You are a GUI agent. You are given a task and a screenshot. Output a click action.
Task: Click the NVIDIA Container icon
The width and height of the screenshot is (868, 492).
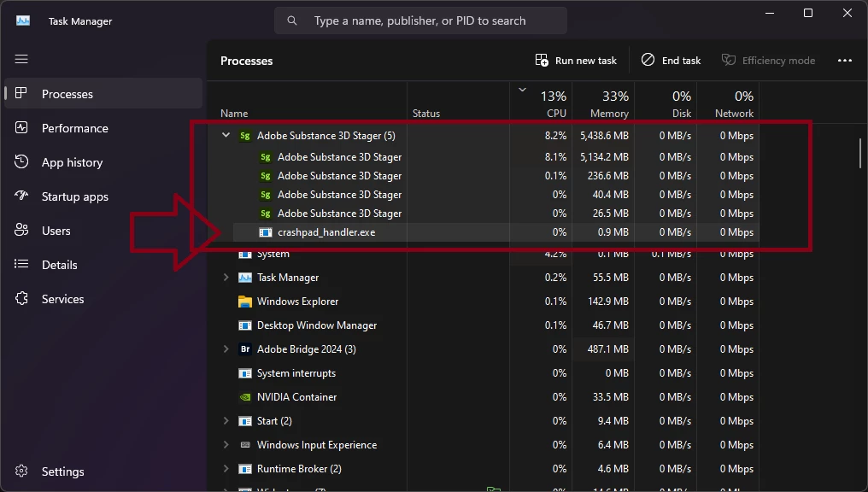click(244, 397)
